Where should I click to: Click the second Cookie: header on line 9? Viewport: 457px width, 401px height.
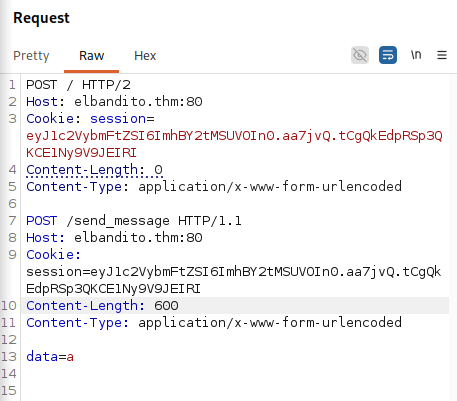[x=53, y=255]
